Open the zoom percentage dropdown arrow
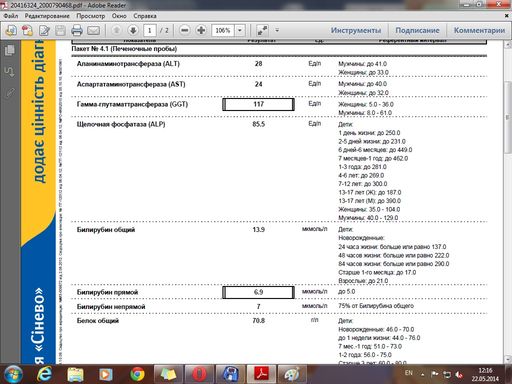The width and height of the screenshot is (512, 384). [x=240, y=30]
